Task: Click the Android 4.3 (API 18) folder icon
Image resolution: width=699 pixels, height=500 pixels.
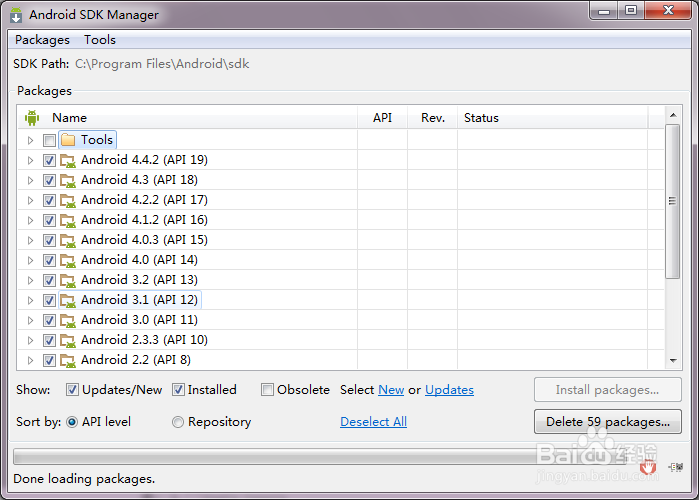Action: [x=68, y=180]
